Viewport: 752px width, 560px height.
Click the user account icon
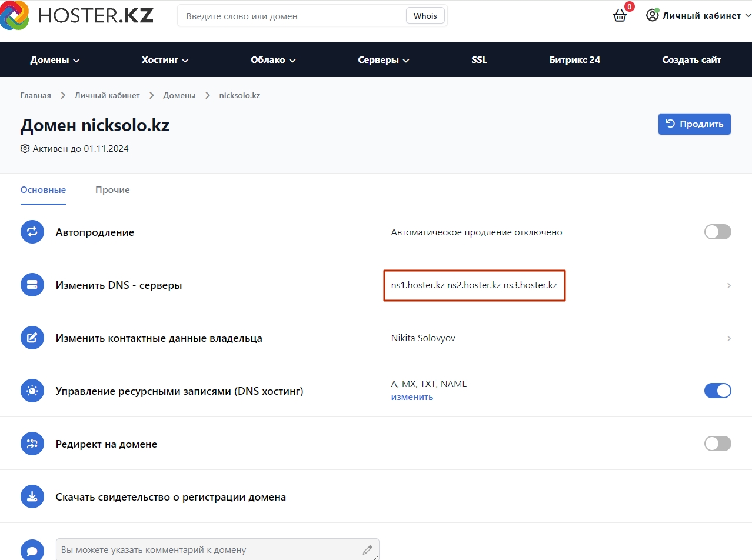tap(652, 15)
